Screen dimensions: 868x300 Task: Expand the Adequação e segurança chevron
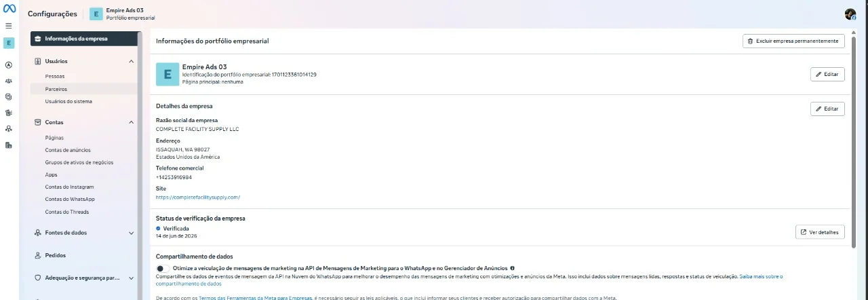point(131,278)
